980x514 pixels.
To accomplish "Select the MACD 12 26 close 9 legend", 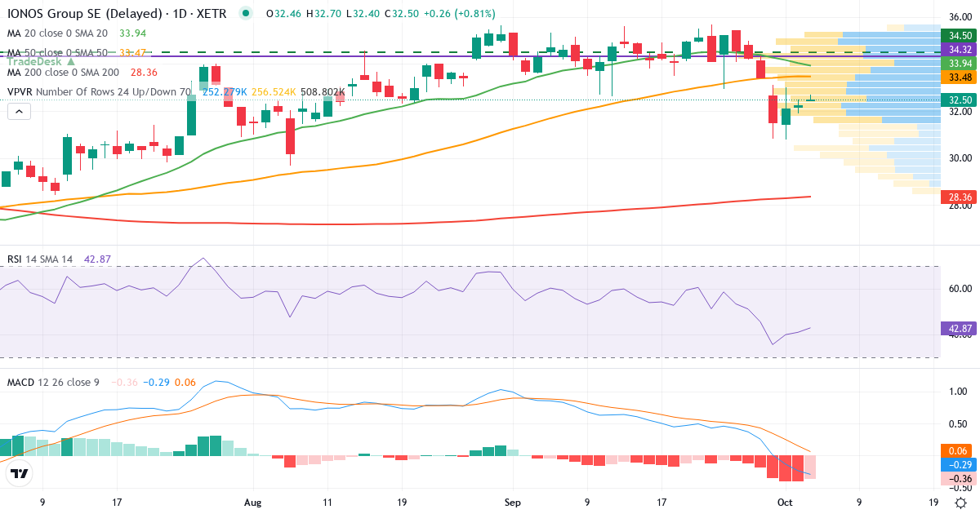I will pos(53,382).
